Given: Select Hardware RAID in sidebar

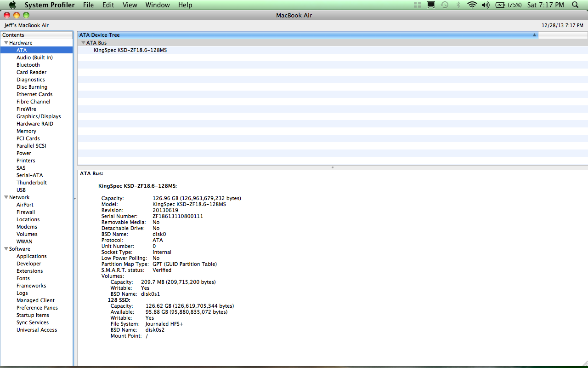Looking at the screenshot, I should [x=35, y=124].
